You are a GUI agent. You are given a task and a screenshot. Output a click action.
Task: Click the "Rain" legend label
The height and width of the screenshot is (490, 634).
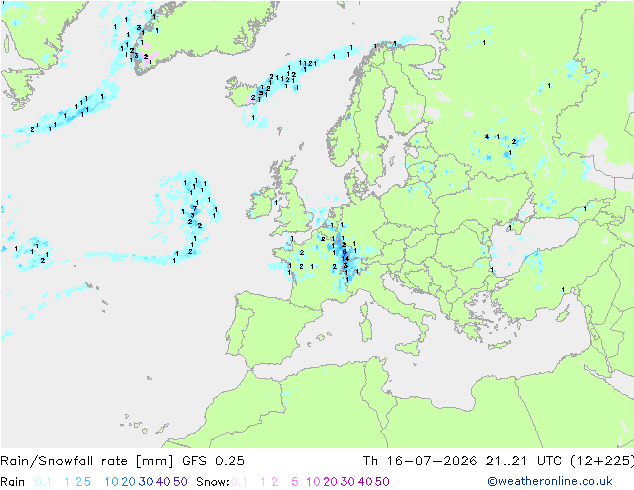(13, 482)
